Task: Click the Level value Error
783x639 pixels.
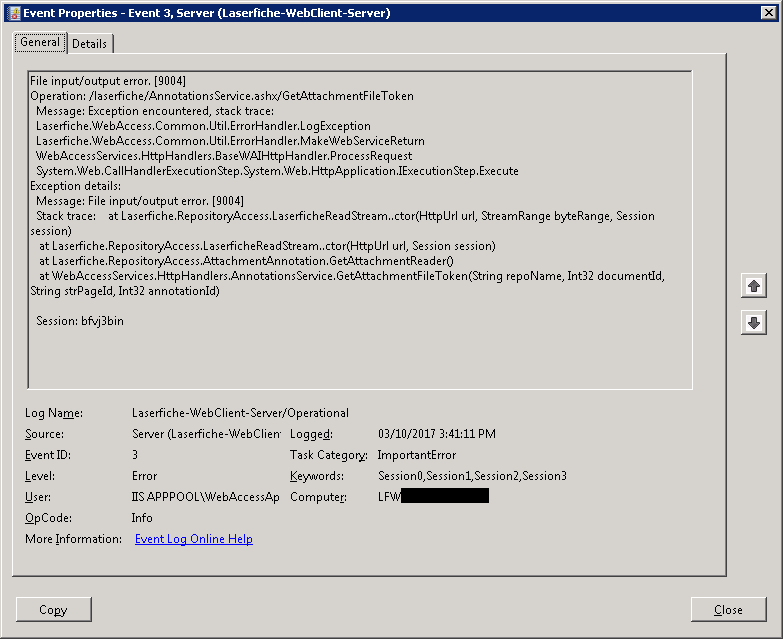Action: pos(144,476)
